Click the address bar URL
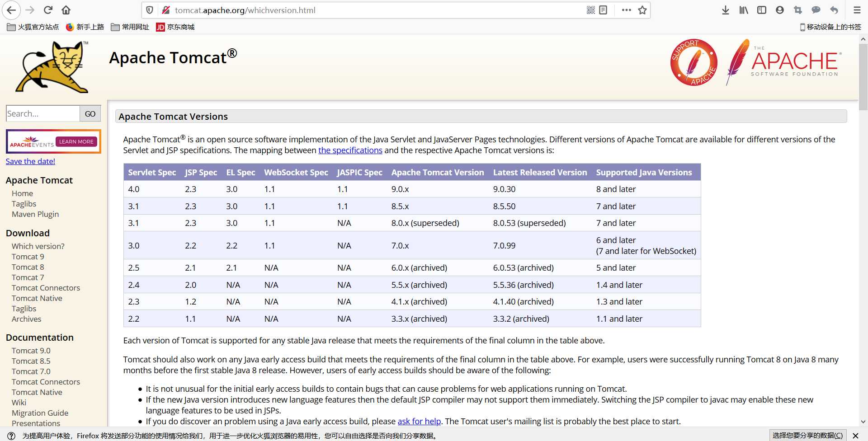Viewport: 868px width, 441px height. pyautogui.click(x=245, y=10)
